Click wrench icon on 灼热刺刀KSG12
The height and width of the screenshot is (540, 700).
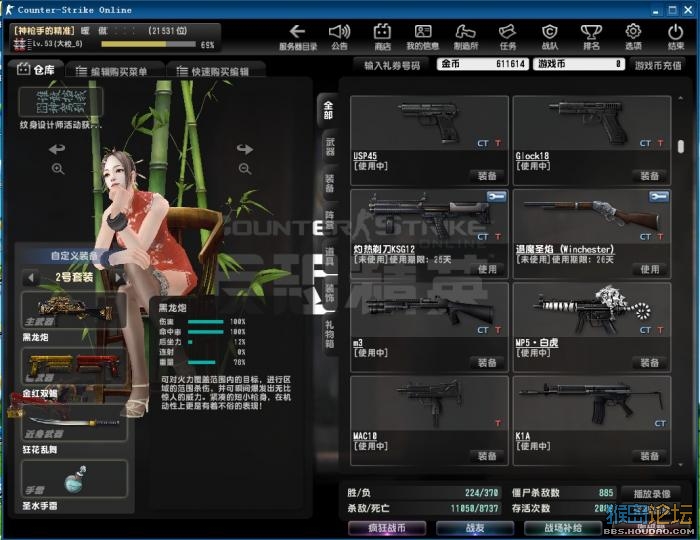(x=496, y=196)
